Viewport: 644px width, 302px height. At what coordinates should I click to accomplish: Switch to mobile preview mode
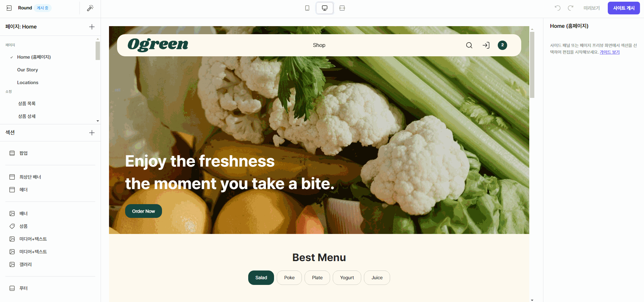click(x=307, y=8)
